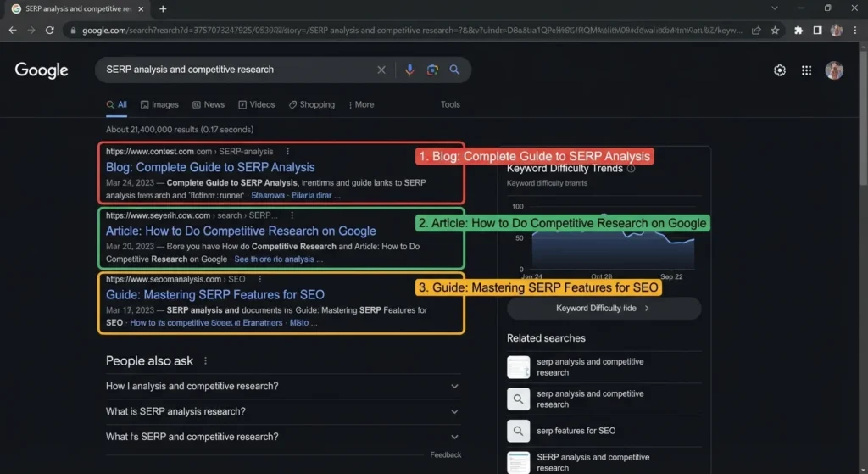Image resolution: width=868 pixels, height=474 pixels.
Task: Open the extensions puzzle icon
Action: point(798,31)
